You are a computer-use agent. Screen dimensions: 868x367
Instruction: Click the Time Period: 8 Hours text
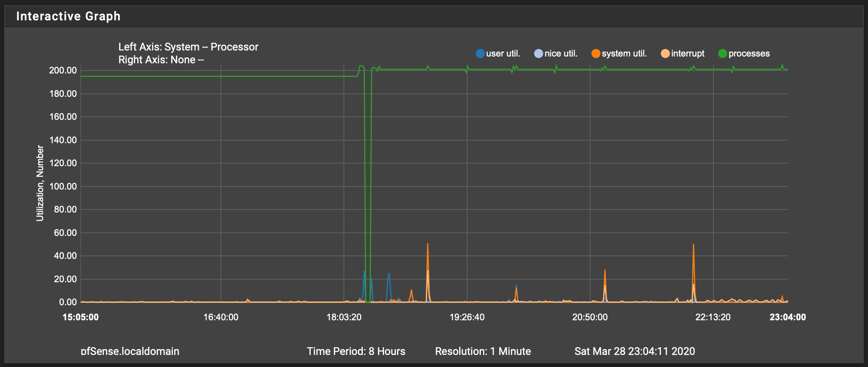(356, 351)
